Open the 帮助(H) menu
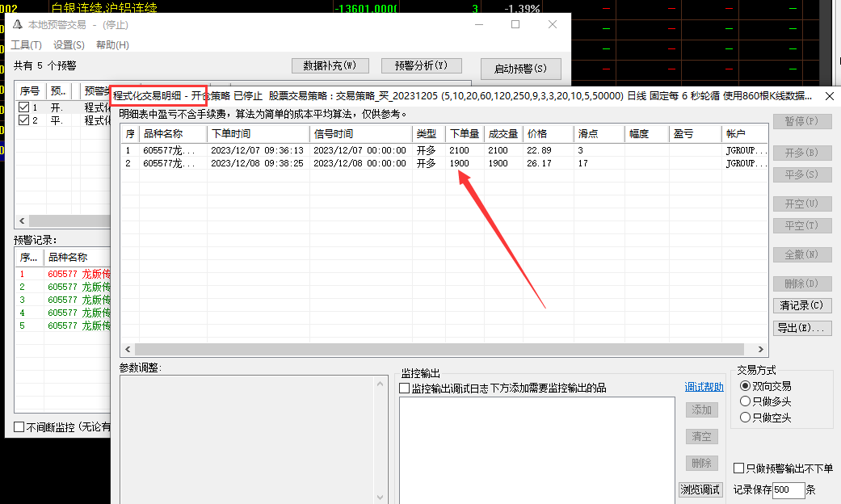The image size is (841, 504). pos(112,45)
